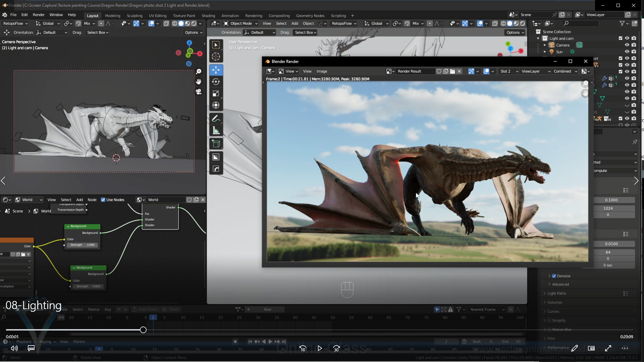
Task: Toggle Camera render camera icon in outliner
Action: coord(634,45)
